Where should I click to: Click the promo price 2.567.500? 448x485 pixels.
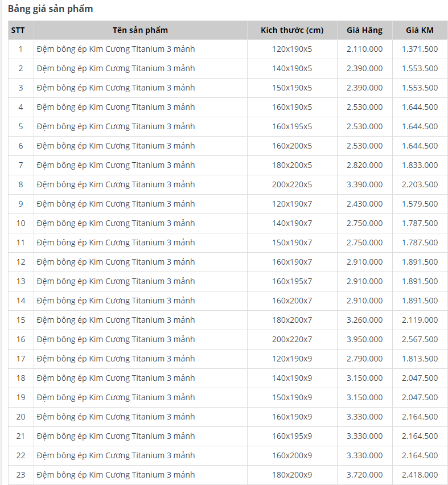[420, 339]
